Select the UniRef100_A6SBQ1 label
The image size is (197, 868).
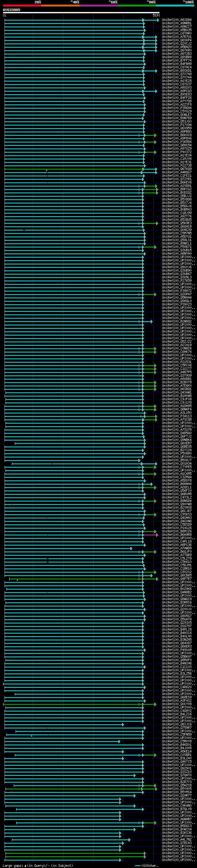coord(177,389)
